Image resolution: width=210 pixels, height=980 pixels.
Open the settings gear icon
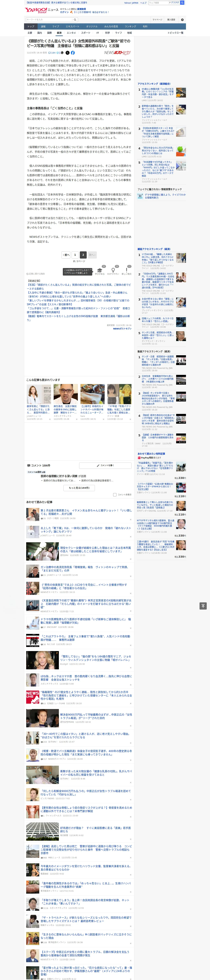(182, 20)
